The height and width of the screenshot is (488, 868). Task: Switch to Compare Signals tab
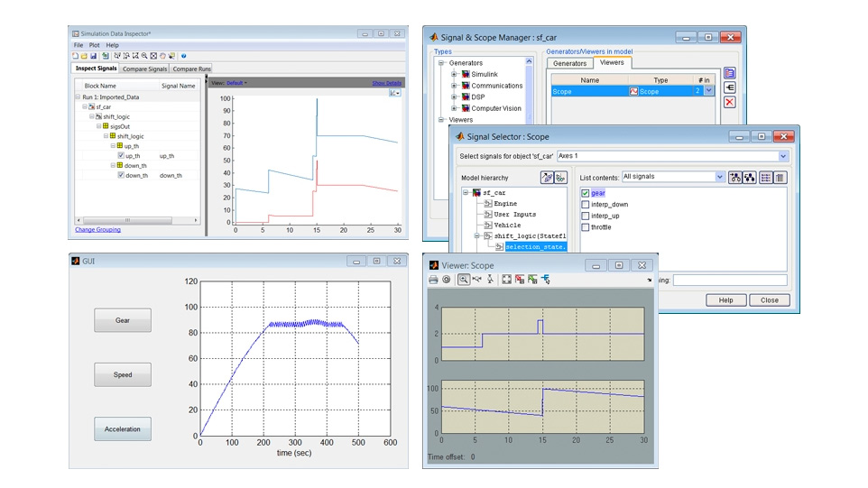pyautogui.click(x=145, y=69)
